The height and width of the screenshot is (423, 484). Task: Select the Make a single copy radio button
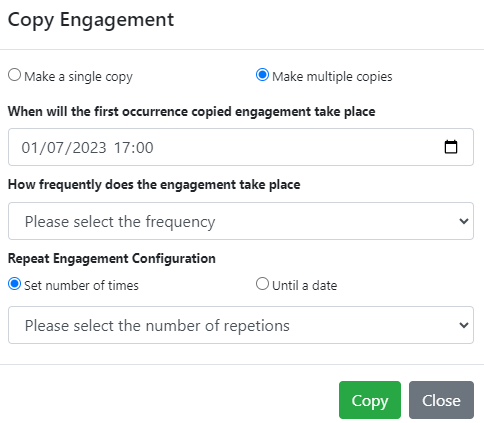(14, 75)
